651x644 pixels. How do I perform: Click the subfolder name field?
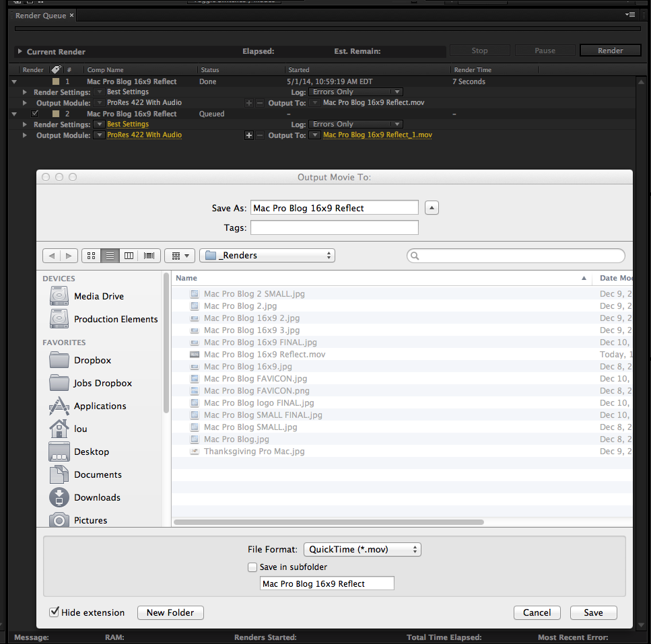click(327, 583)
